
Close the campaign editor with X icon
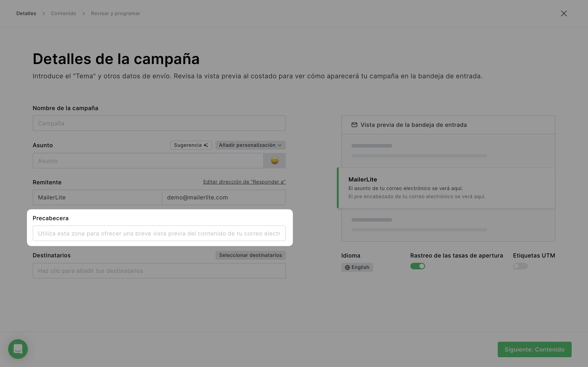[x=564, y=13]
